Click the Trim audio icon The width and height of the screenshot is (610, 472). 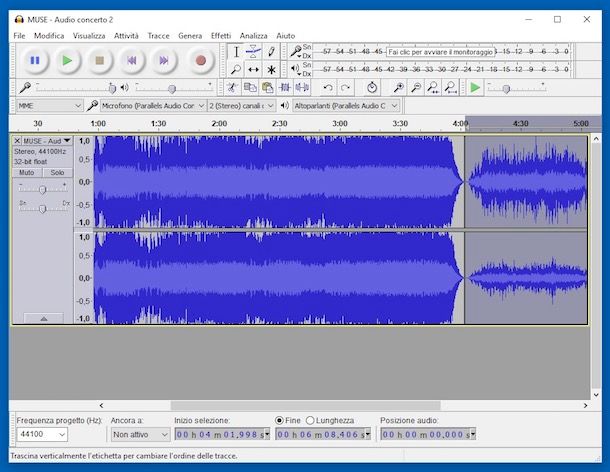tap(285, 88)
